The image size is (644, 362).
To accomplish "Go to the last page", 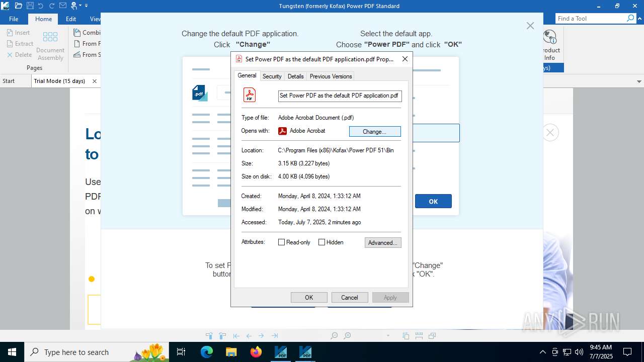I will click(x=275, y=336).
